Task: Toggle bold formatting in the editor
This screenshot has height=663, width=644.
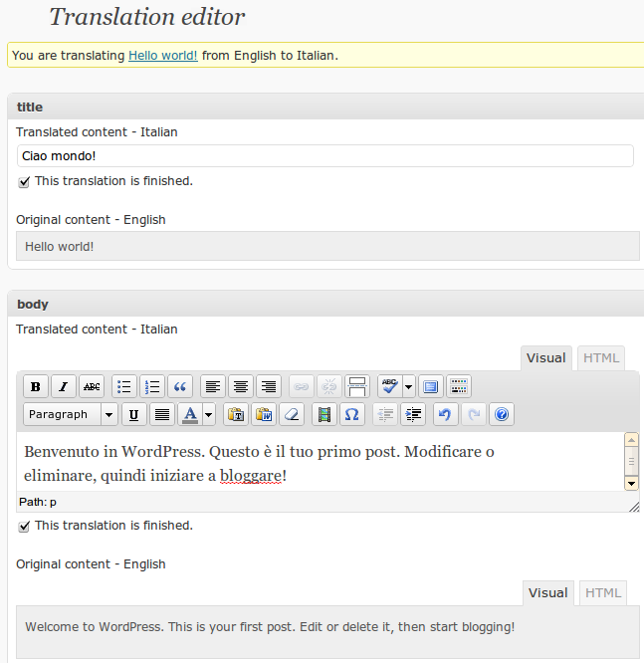Action: pyautogui.click(x=36, y=387)
